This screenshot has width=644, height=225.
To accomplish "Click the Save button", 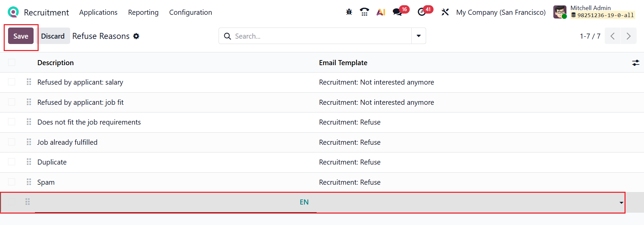I will click(x=21, y=36).
